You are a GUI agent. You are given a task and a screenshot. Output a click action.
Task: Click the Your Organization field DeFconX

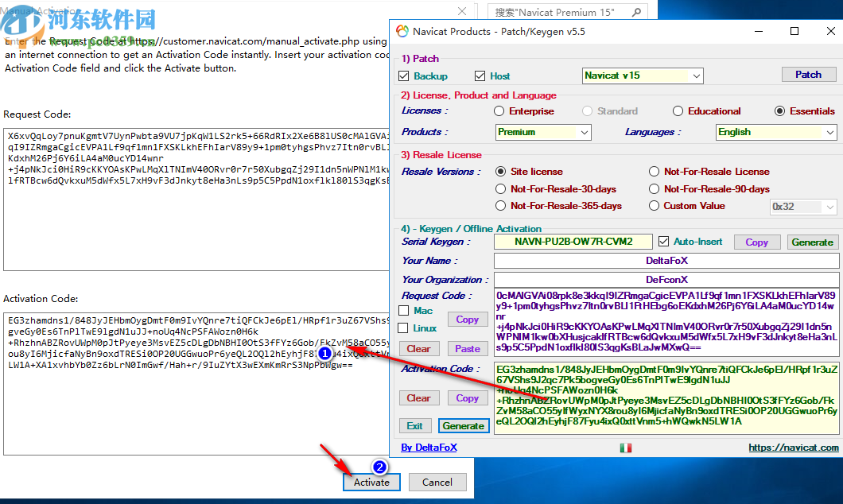(666, 279)
